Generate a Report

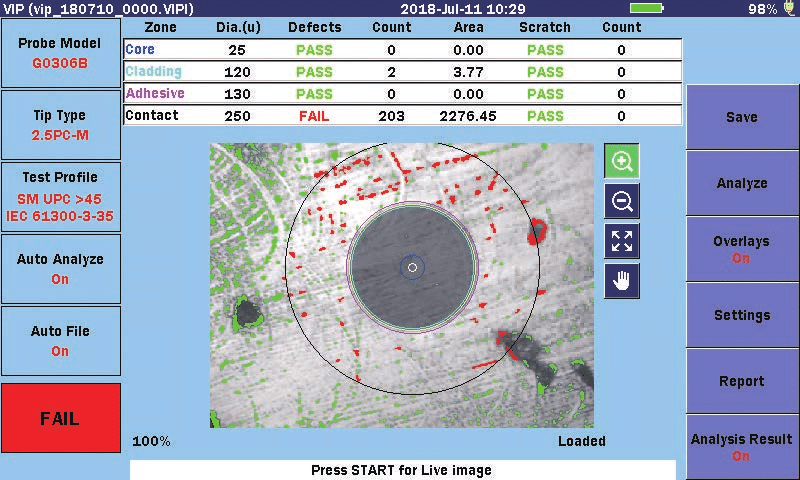pyautogui.click(x=742, y=381)
